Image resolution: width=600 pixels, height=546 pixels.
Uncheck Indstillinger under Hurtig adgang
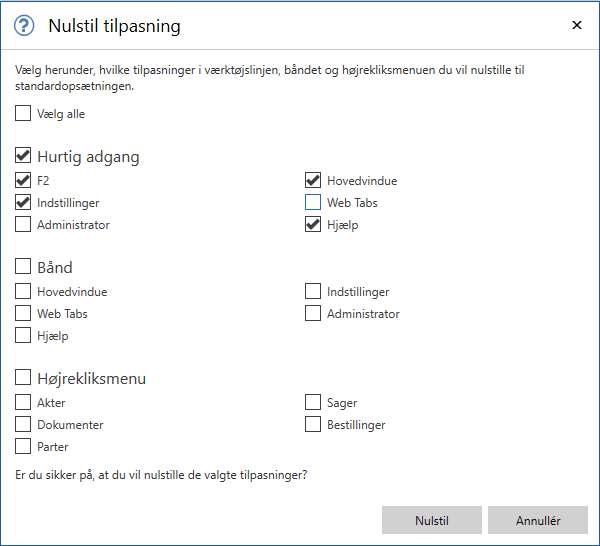23,203
